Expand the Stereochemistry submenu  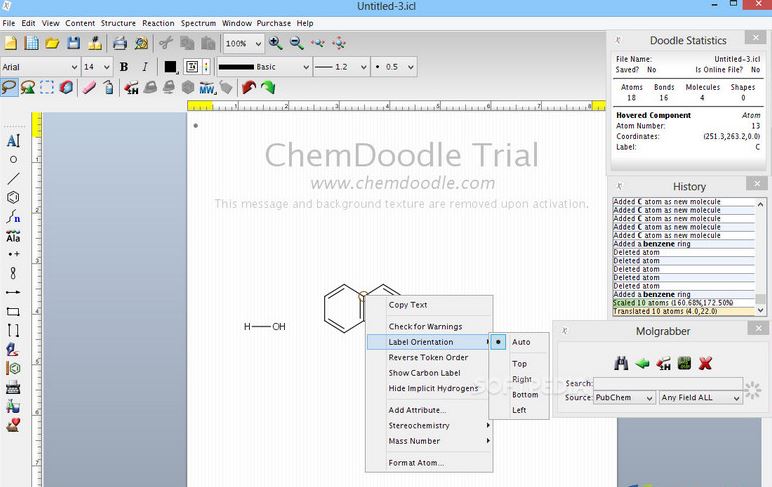click(x=429, y=425)
